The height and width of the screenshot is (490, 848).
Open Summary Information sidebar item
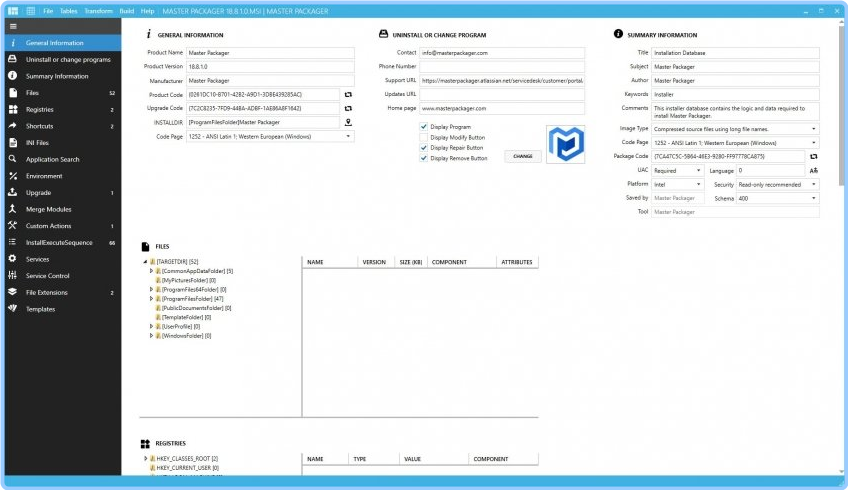(x=63, y=76)
